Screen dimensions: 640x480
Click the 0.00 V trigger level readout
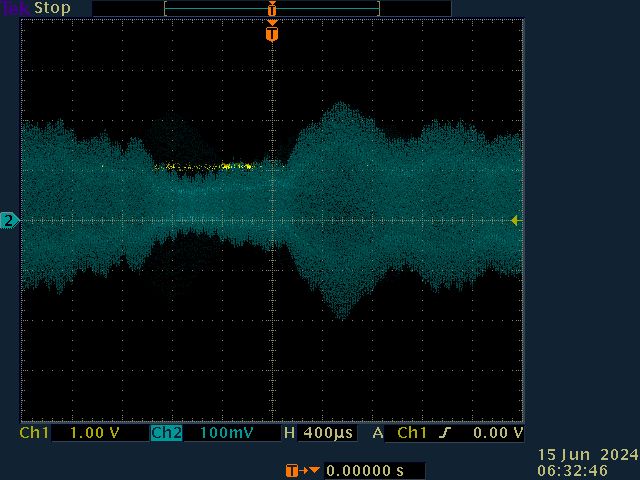[499, 434]
